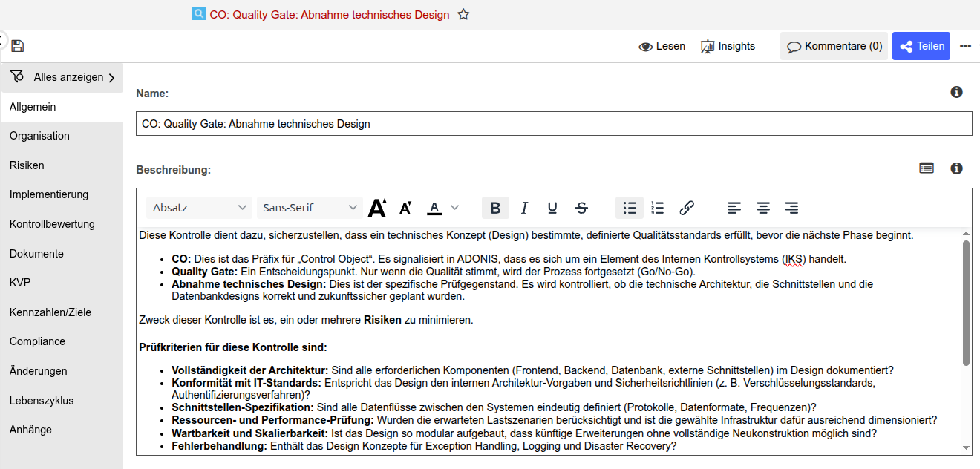Click 'Ressourcen- und Performance-Prüfung:' bullet text
This screenshot has width=980, height=469.
[x=272, y=420]
